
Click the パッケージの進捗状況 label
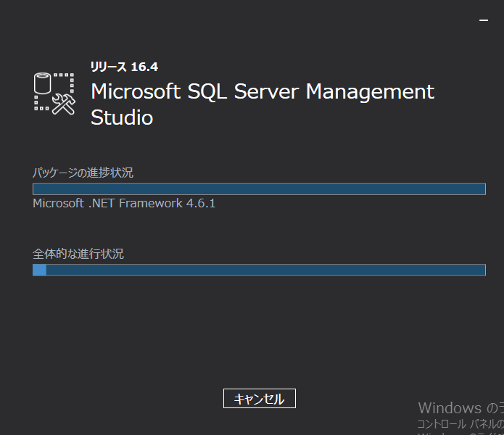click(x=83, y=173)
